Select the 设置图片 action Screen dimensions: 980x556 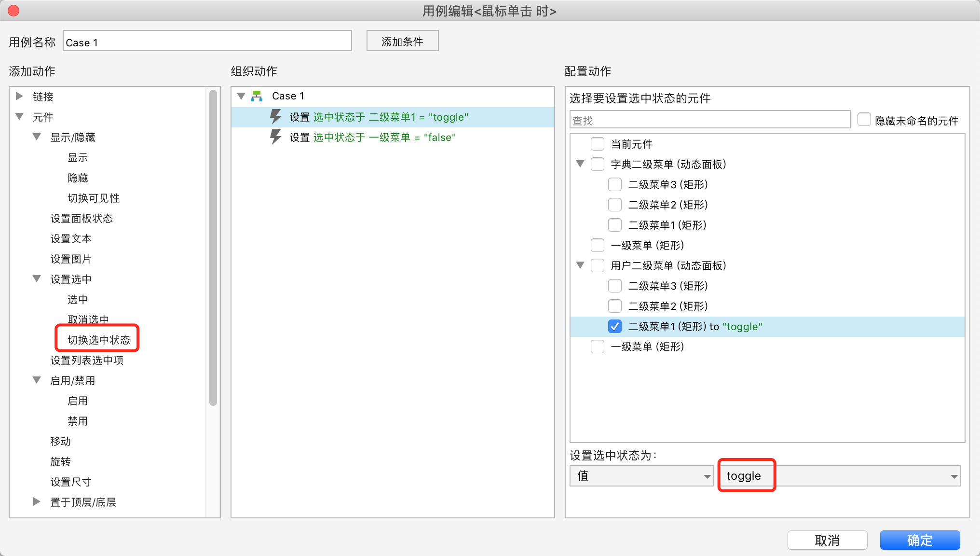click(x=71, y=259)
